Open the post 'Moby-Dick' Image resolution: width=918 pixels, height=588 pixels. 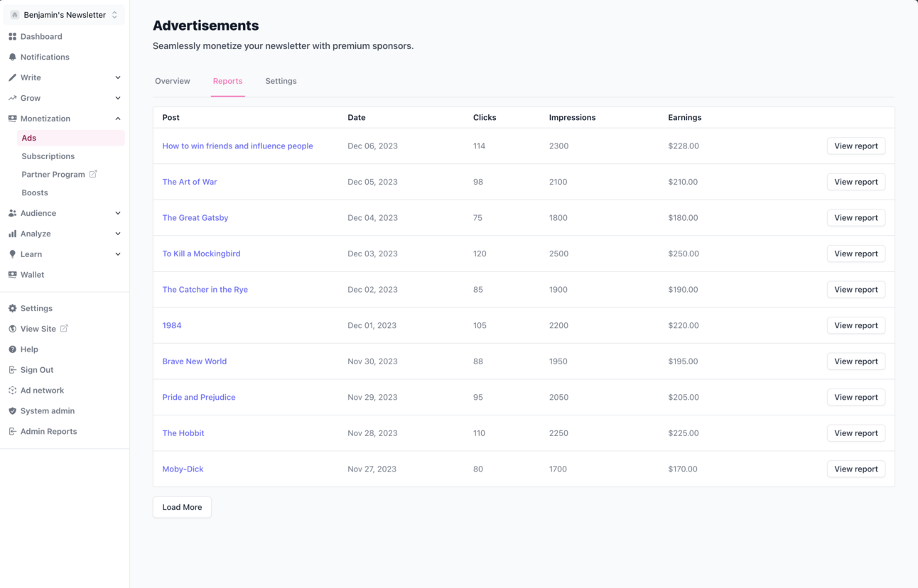click(183, 469)
